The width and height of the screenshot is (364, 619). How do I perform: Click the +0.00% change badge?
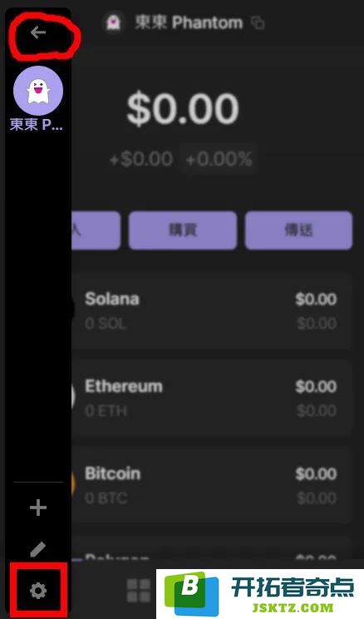(219, 159)
